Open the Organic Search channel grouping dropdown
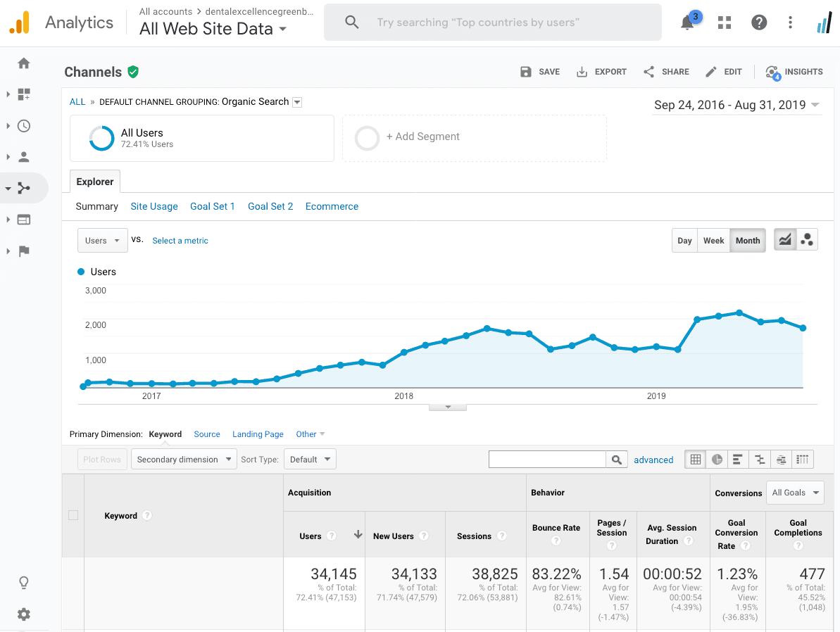Screen dimensions: 840x632 coord(297,101)
